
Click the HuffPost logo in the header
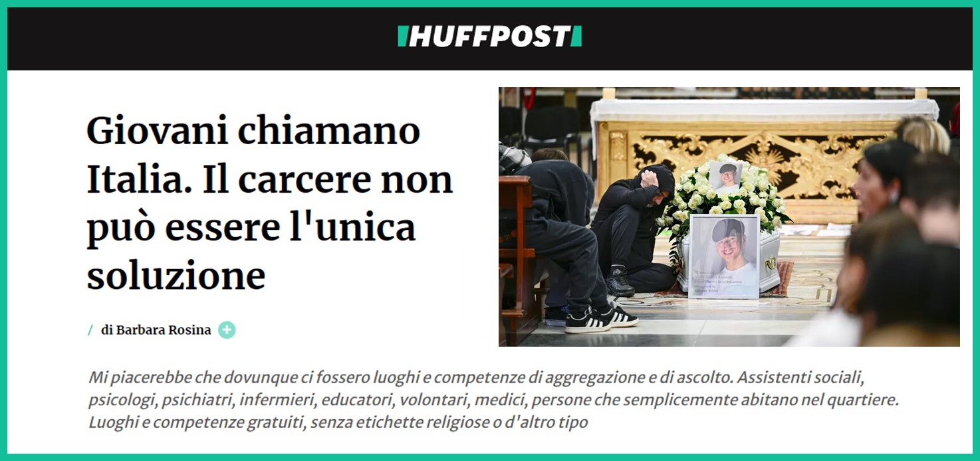click(489, 37)
